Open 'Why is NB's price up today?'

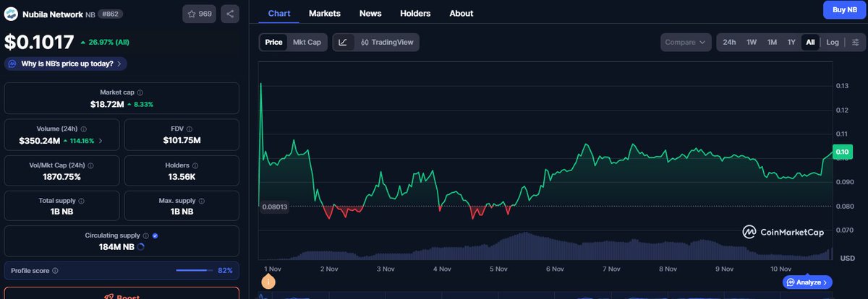click(x=66, y=64)
